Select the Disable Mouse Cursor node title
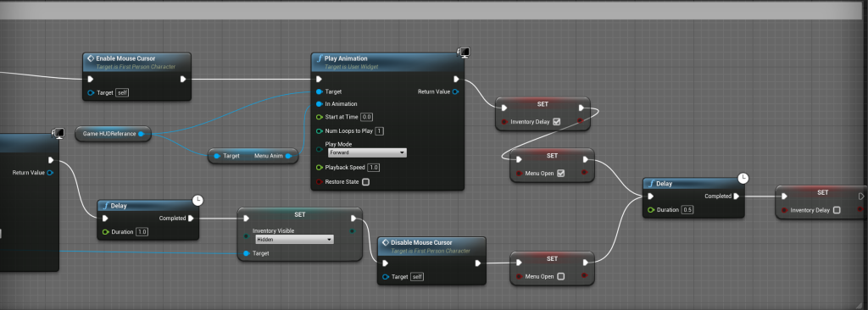Viewport: 868px width, 310px height. point(421,242)
